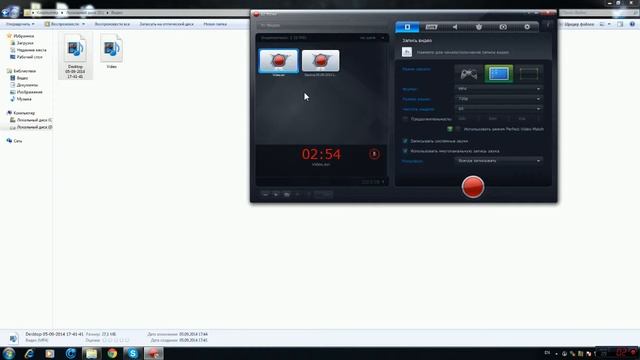Viewport: 640px width, 360px height.
Task: Select the Video.avi recording thumbnail
Action: [278, 62]
